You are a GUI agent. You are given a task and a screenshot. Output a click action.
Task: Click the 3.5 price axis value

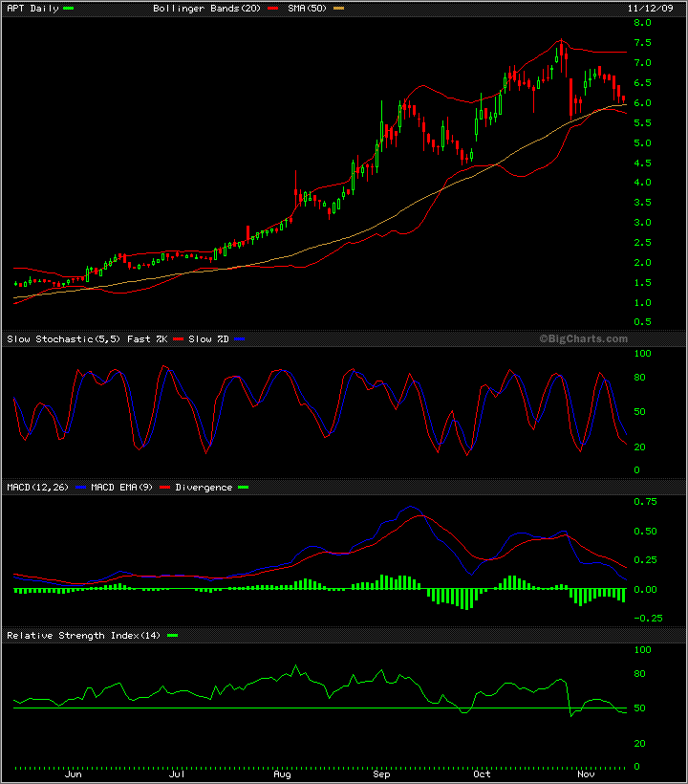tap(642, 203)
